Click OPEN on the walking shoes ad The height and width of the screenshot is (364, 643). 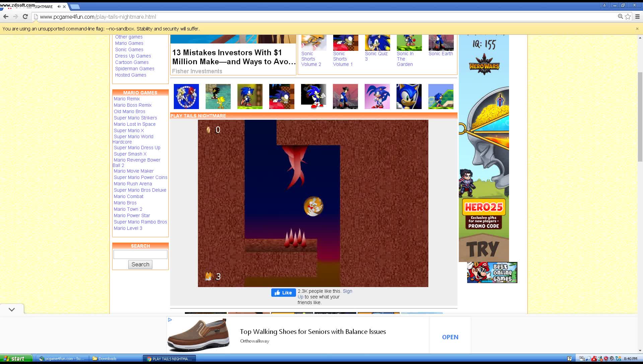(450, 337)
